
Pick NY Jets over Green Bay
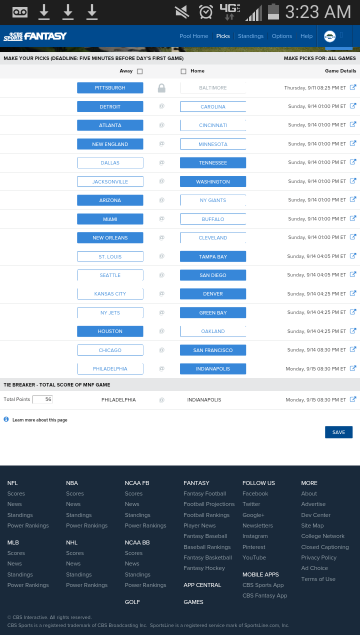[110, 313]
